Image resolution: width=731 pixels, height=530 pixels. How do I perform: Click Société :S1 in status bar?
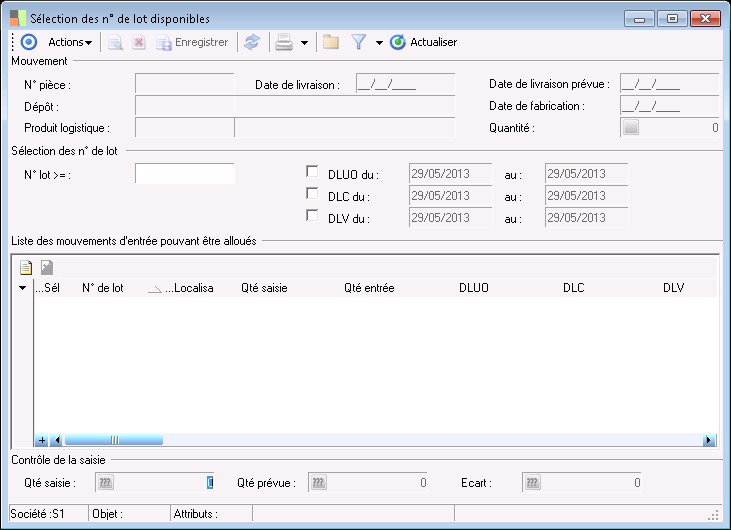(37, 514)
